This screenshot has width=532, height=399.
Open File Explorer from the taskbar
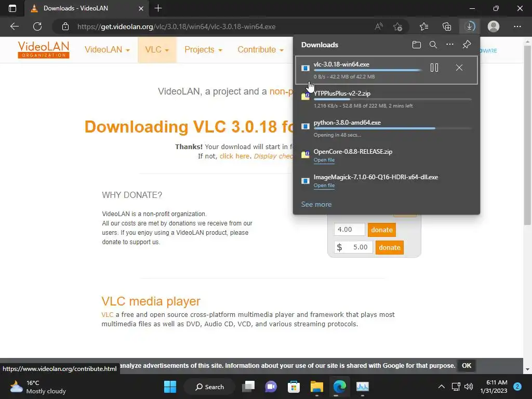pyautogui.click(x=316, y=387)
